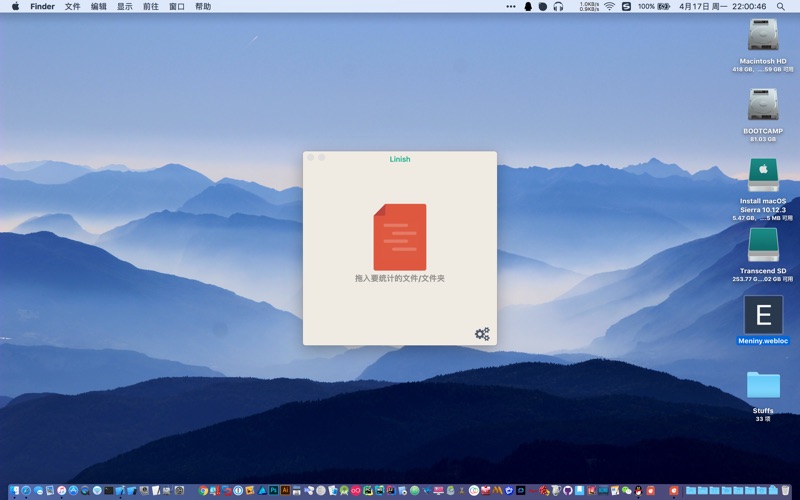Click the Linish window title
The image size is (800, 500).
click(400, 159)
